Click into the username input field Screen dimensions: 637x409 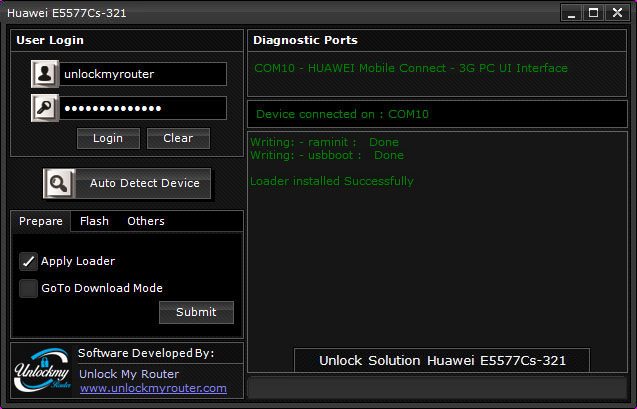(142, 74)
